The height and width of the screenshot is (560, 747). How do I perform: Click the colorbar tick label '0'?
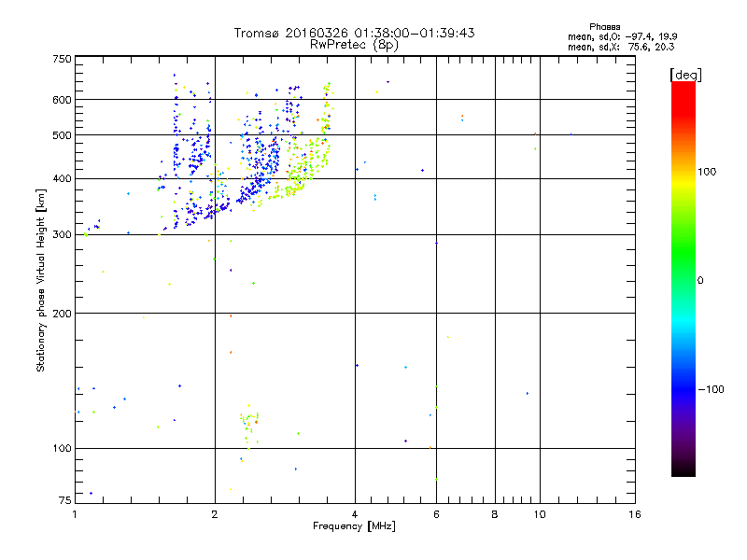coord(700,281)
